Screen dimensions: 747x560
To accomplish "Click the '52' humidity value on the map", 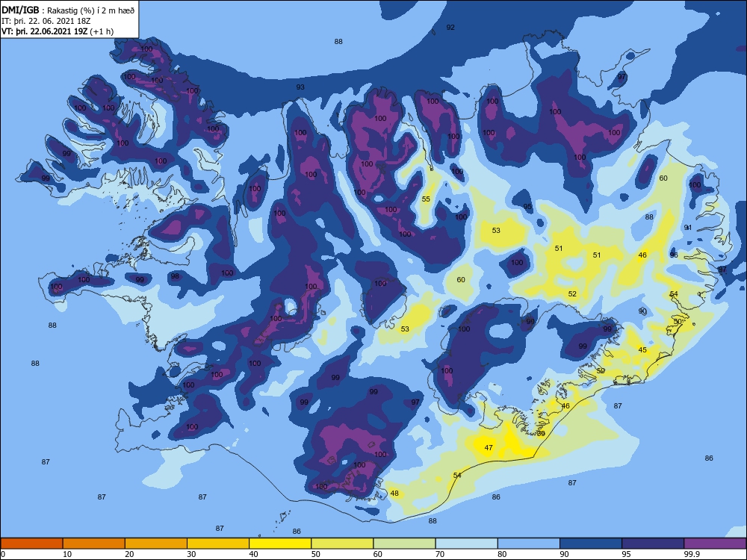I will tap(572, 293).
